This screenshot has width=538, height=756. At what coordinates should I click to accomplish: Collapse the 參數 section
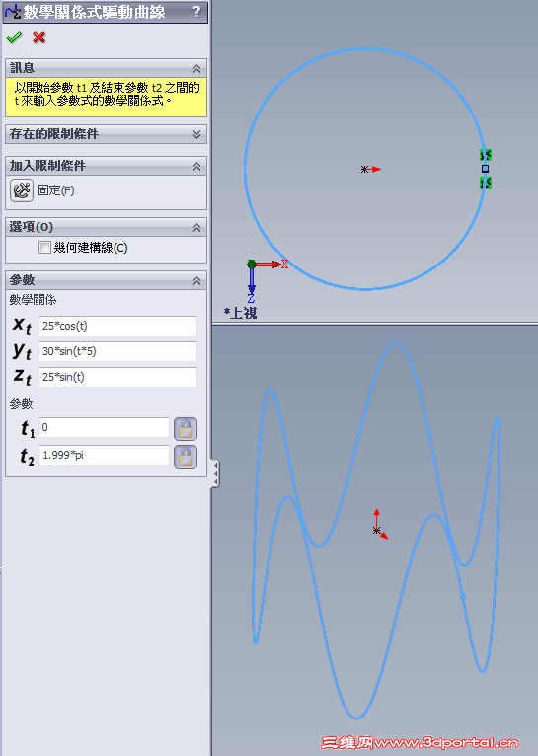point(196,280)
